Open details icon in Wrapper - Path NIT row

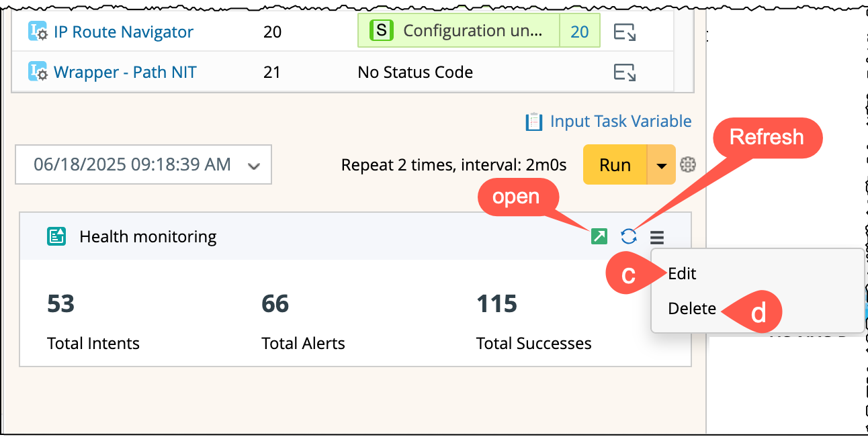pyautogui.click(x=625, y=72)
